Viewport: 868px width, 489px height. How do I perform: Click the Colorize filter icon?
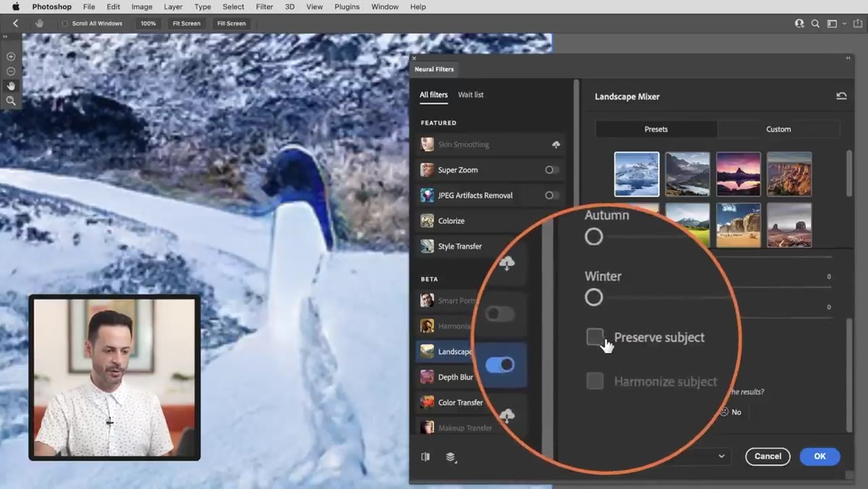pos(427,221)
